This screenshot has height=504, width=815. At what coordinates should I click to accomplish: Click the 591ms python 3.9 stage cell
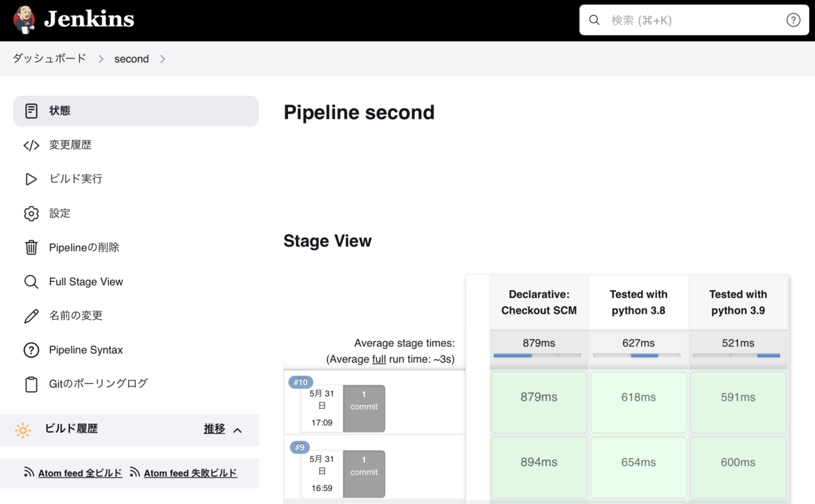[x=738, y=402]
